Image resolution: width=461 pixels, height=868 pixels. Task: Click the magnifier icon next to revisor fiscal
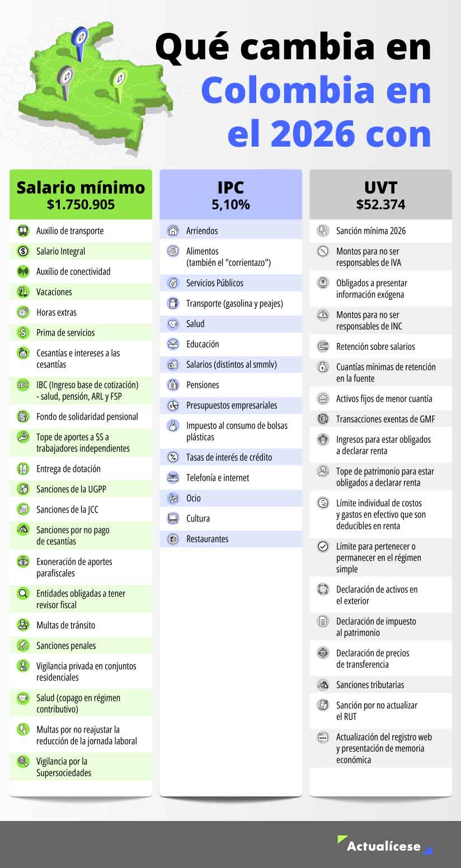[23, 594]
